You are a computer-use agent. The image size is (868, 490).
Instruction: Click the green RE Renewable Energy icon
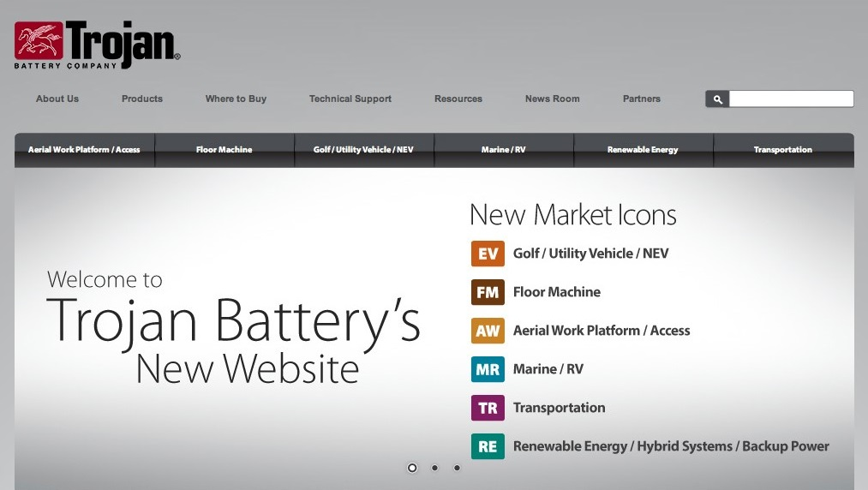tap(488, 446)
